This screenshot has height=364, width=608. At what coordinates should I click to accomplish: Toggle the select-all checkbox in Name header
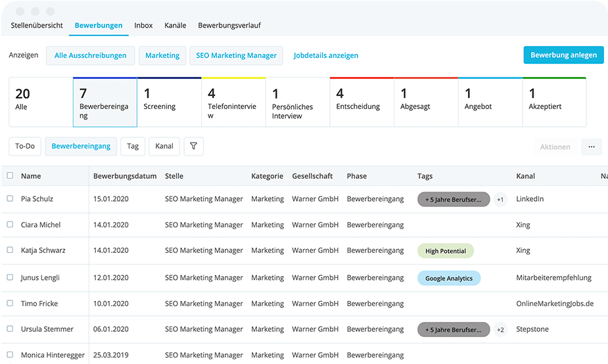coord(10,175)
